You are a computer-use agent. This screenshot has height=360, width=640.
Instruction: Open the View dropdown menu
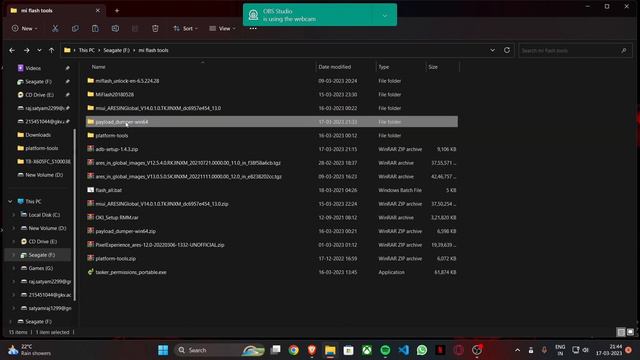coord(222,29)
